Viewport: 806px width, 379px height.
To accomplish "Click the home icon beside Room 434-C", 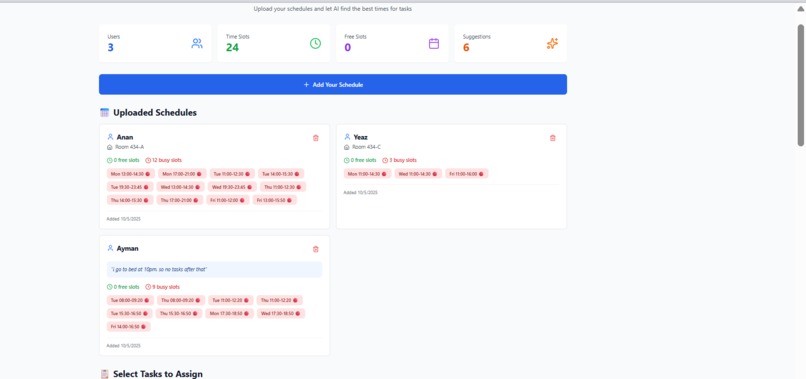I will pyautogui.click(x=346, y=147).
